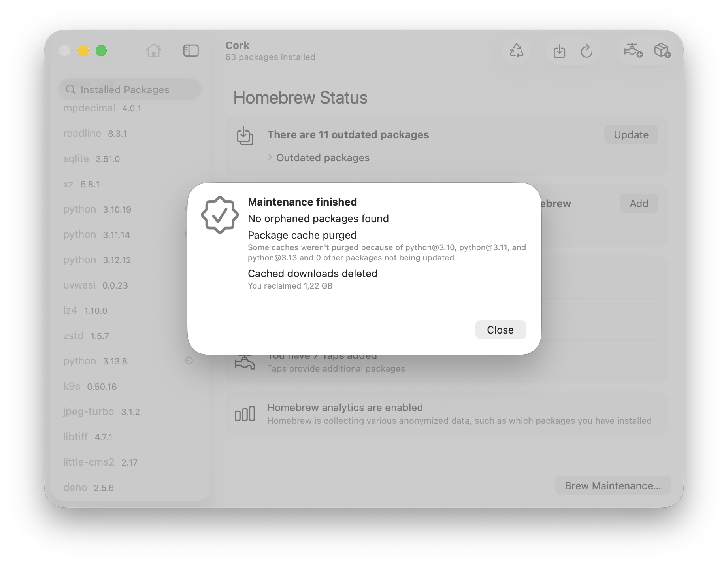The width and height of the screenshot is (728, 566).
Task: Click the recycle maintenance icon in the toolbar
Action: click(x=516, y=51)
